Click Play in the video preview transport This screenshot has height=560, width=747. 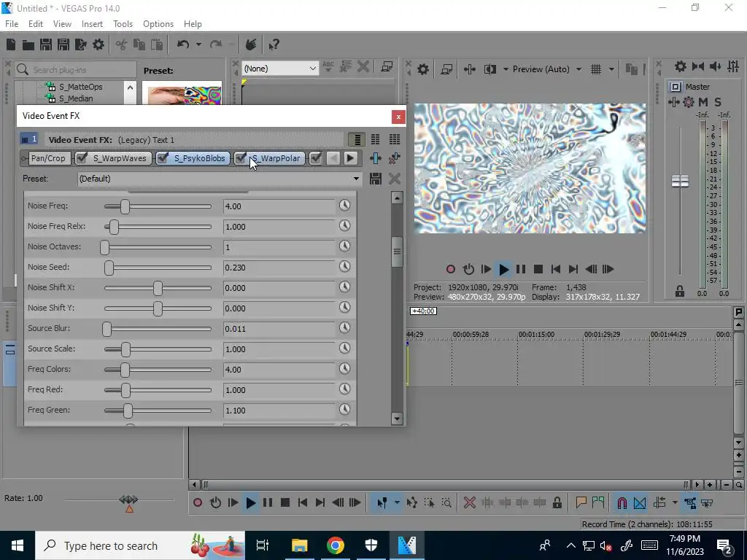click(503, 270)
